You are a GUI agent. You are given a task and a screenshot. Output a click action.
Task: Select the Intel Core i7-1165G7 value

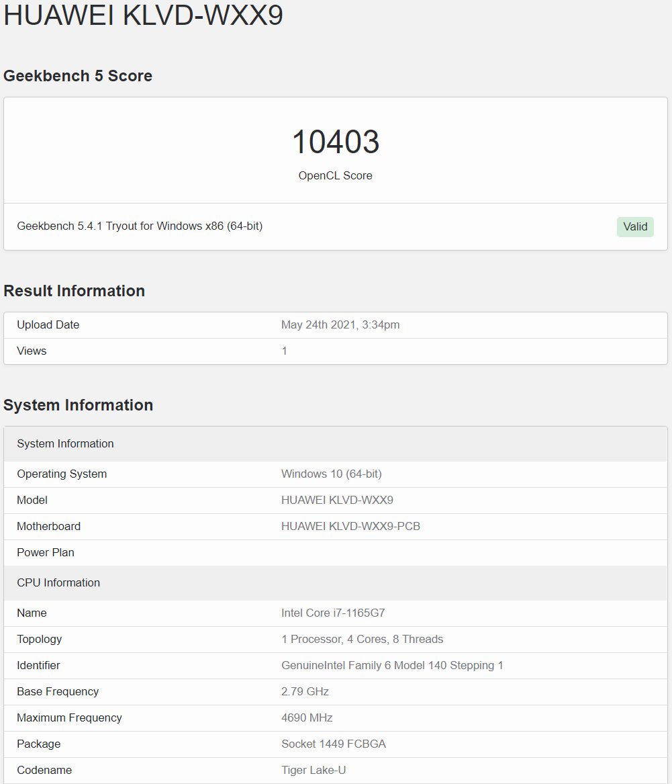333,613
